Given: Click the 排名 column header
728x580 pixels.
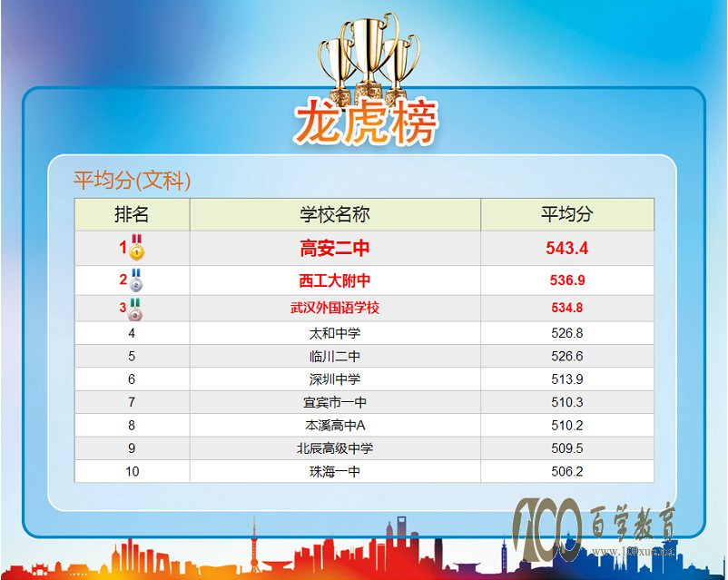Looking at the screenshot, I should point(132,214).
